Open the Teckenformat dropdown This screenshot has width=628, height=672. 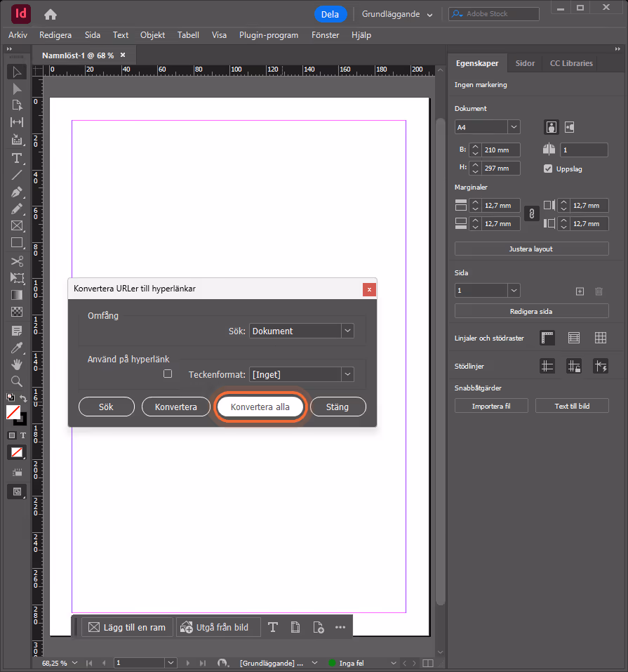pyautogui.click(x=347, y=374)
